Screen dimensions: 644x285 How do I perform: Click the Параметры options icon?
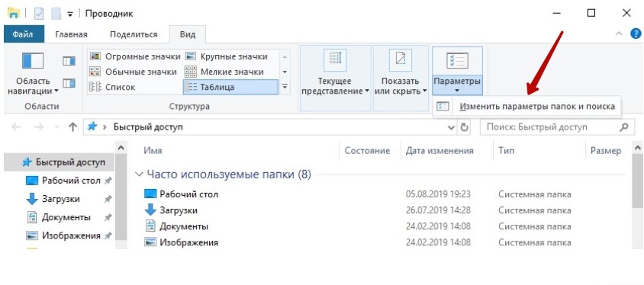pos(457,62)
